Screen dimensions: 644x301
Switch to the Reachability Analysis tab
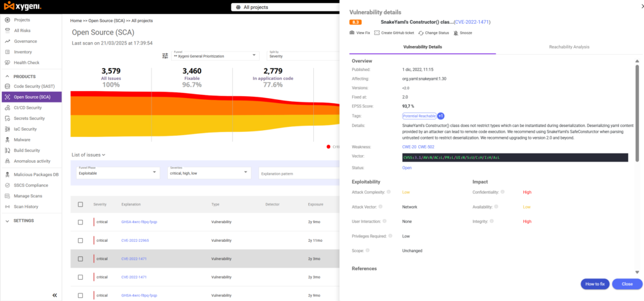569,47
